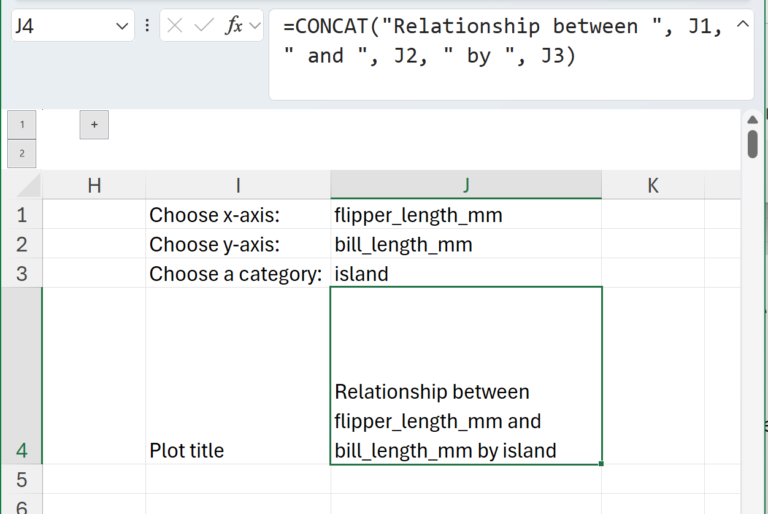The image size is (768, 514).
Task: Cancel the formula edit with the X icon
Action: [176, 26]
